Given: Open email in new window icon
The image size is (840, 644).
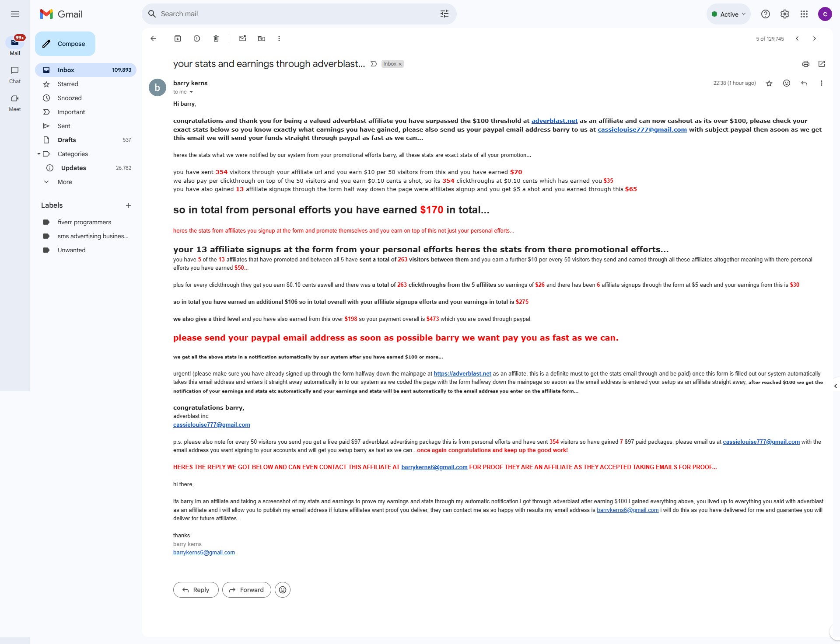Looking at the screenshot, I should click(x=822, y=64).
